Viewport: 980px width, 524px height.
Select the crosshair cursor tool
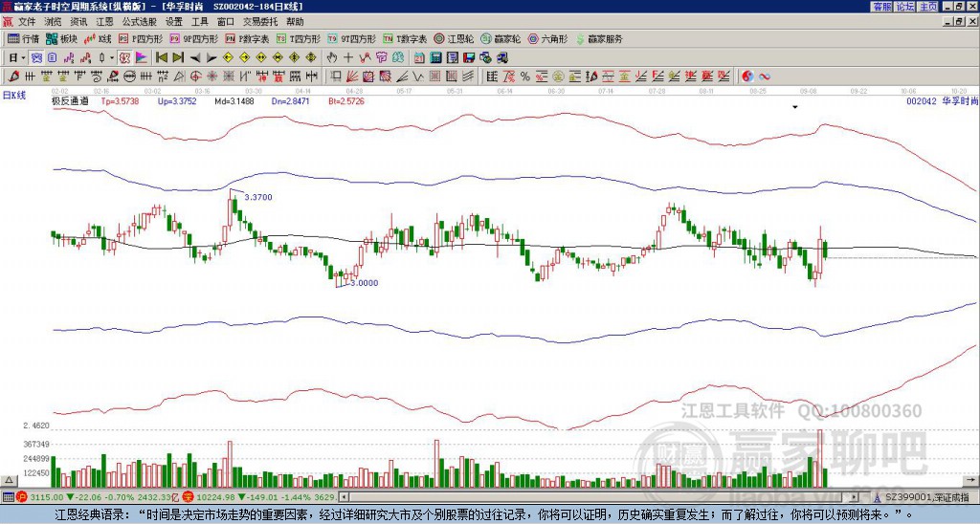[x=348, y=58]
